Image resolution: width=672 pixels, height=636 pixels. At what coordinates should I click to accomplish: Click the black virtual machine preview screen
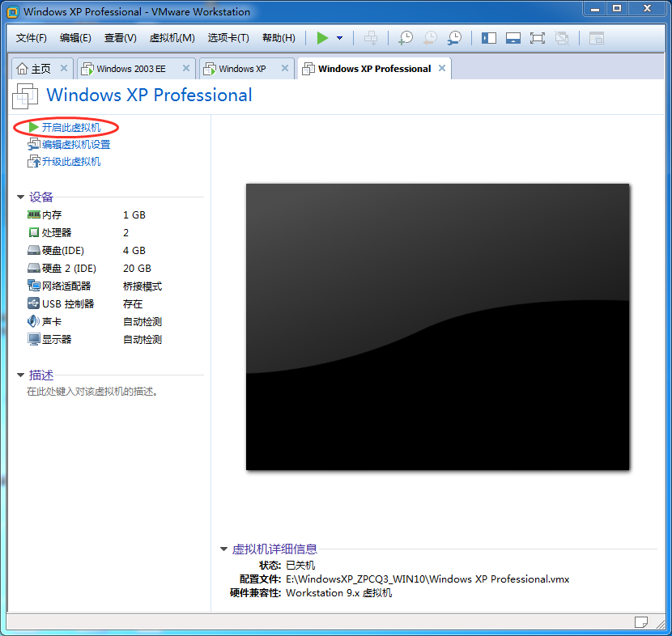point(437,326)
